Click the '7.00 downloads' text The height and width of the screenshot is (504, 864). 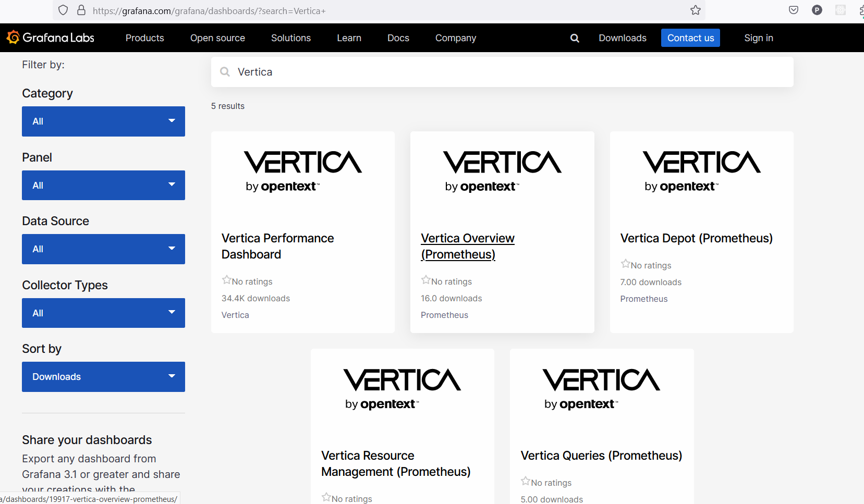[651, 282]
